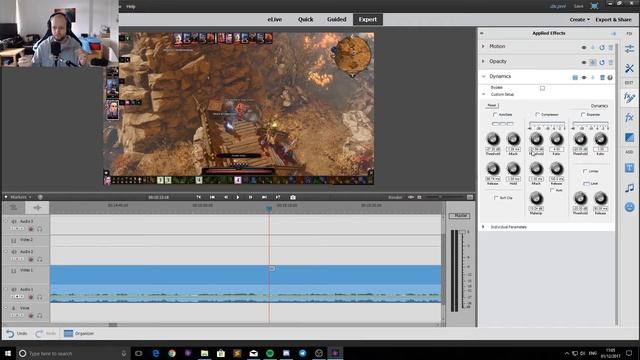640x360 pixels.
Task: Hide the Motion effect with eye icon
Action: coord(584,47)
